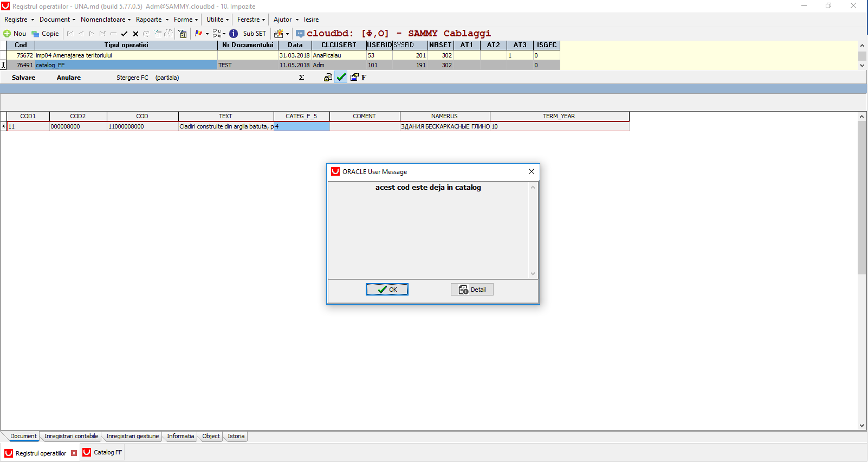Viewport: 868px width, 462px height.
Task: Open the blue information icon
Action: point(234,34)
